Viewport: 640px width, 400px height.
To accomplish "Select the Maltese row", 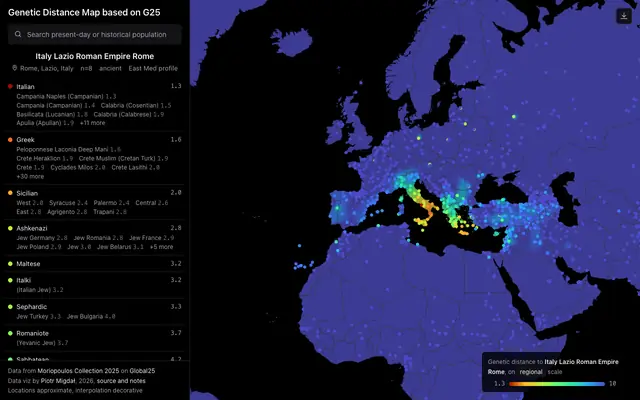I will (x=95, y=264).
